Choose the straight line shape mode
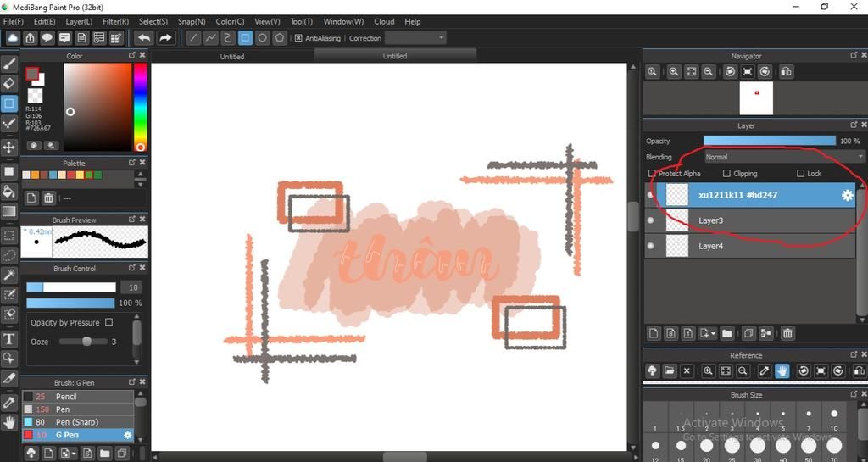This screenshot has width=868, height=462. click(193, 38)
